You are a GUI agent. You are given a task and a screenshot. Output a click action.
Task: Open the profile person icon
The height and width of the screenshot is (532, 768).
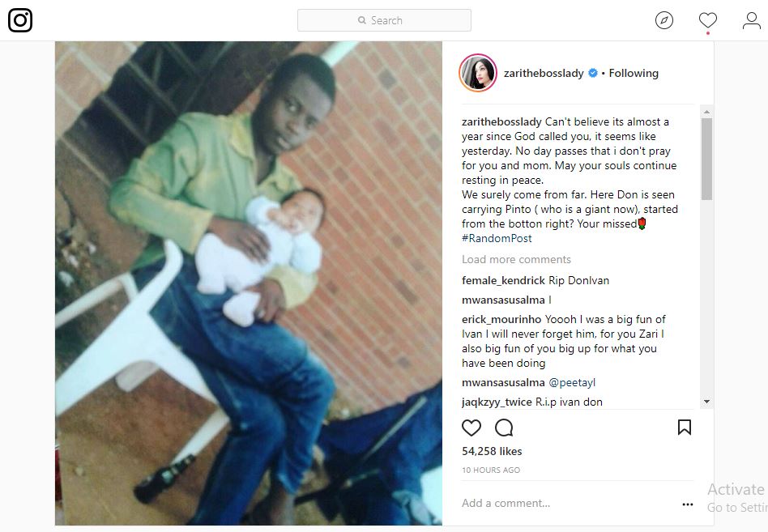pos(751,20)
